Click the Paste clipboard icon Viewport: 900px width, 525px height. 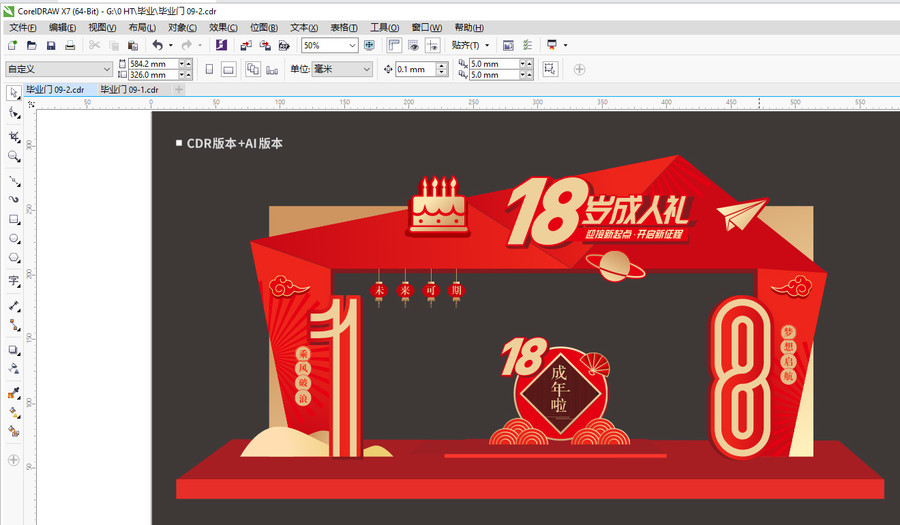133,45
